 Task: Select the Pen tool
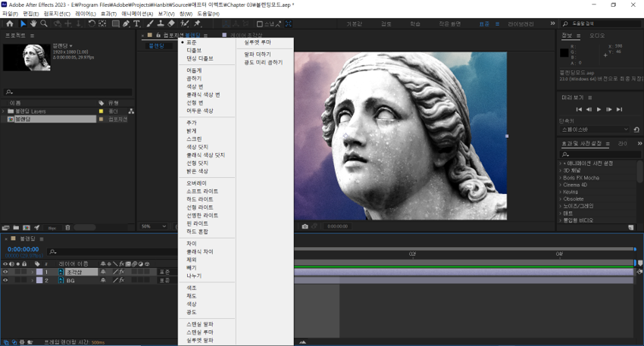(x=126, y=23)
